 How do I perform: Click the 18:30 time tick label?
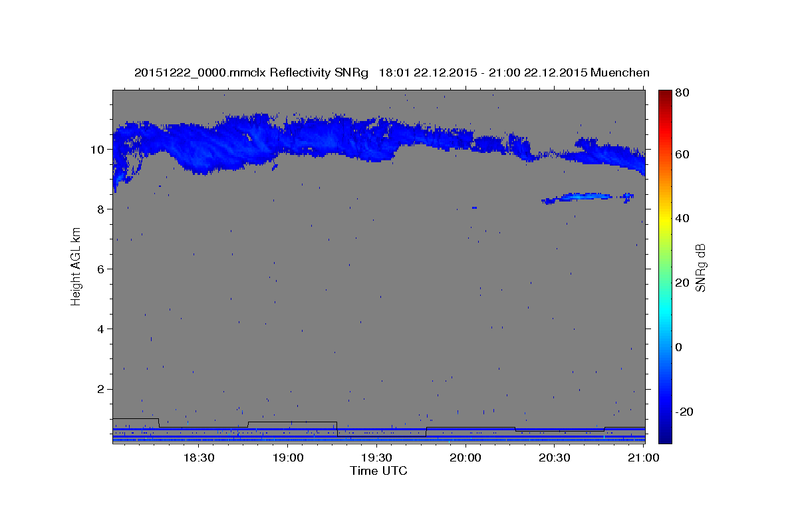pyautogui.click(x=198, y=458)
